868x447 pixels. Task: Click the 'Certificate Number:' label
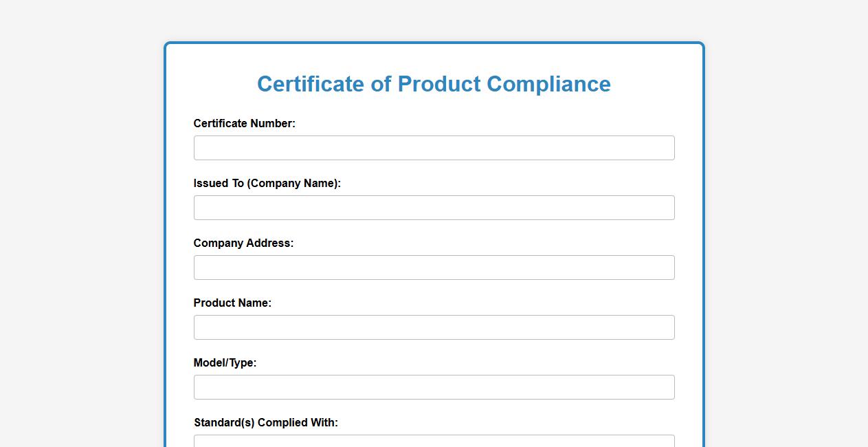tap(244, 124)
